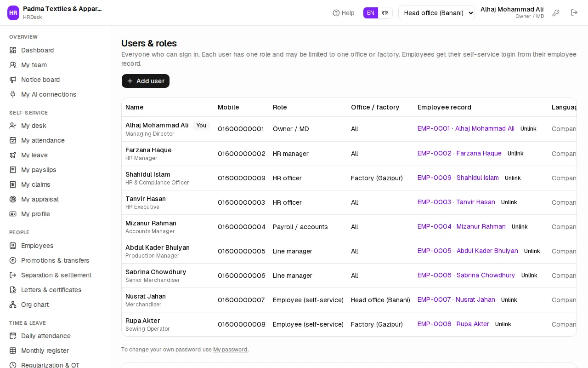Open EMP-0003 · Tanvir Hasan record link
The height and width of the screenshot is (368, 588).
click(456, 202)
